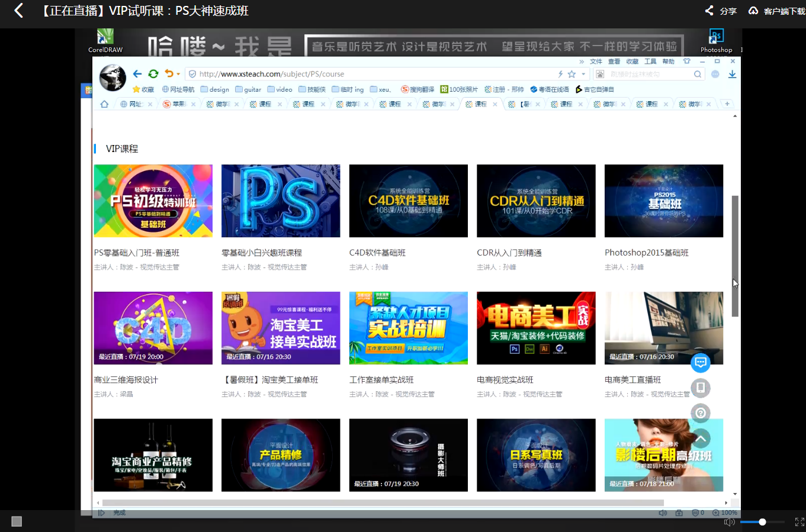Click the download arrow icon in toolbar

pyautogui.click(x=733, y=74)
